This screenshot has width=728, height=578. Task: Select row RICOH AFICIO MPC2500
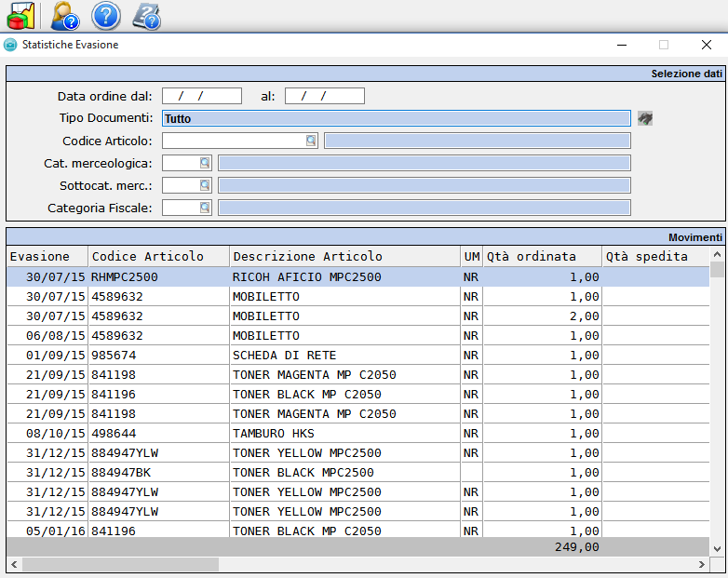click(358, 277)
